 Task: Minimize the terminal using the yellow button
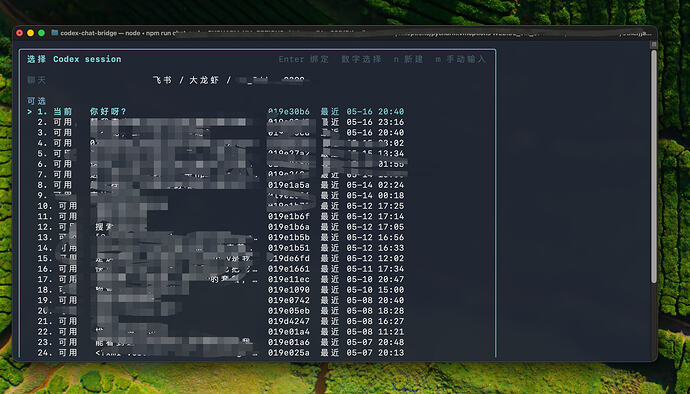[x=30, y=33]
